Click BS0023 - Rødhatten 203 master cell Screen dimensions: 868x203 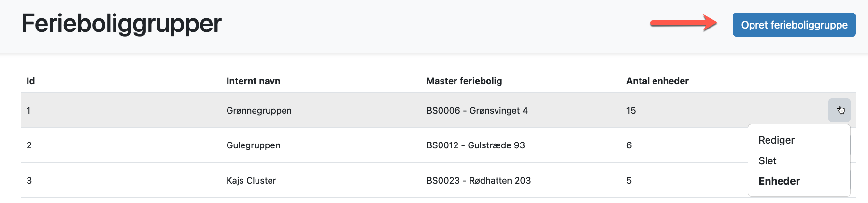point(479,180)
